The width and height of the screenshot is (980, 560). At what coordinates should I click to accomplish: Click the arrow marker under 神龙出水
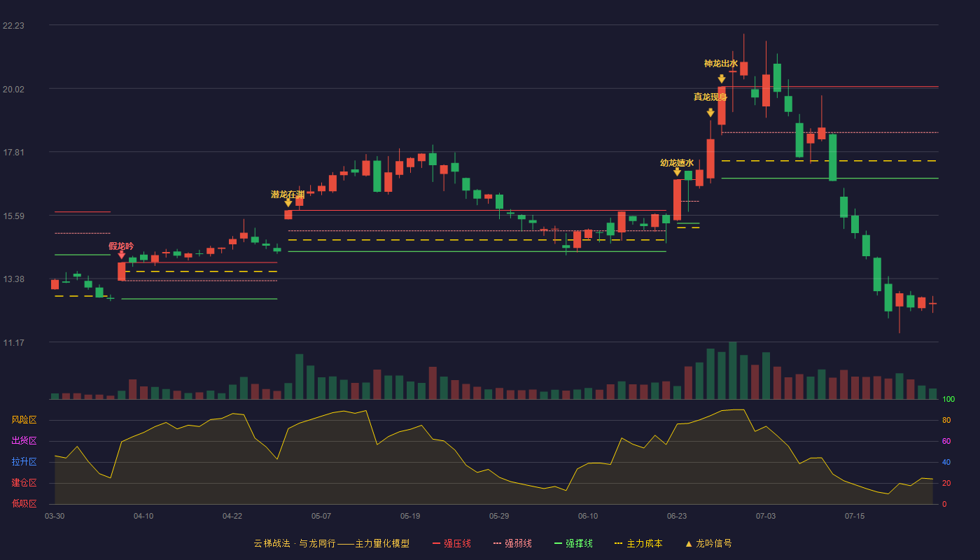(x=721, y=79)
